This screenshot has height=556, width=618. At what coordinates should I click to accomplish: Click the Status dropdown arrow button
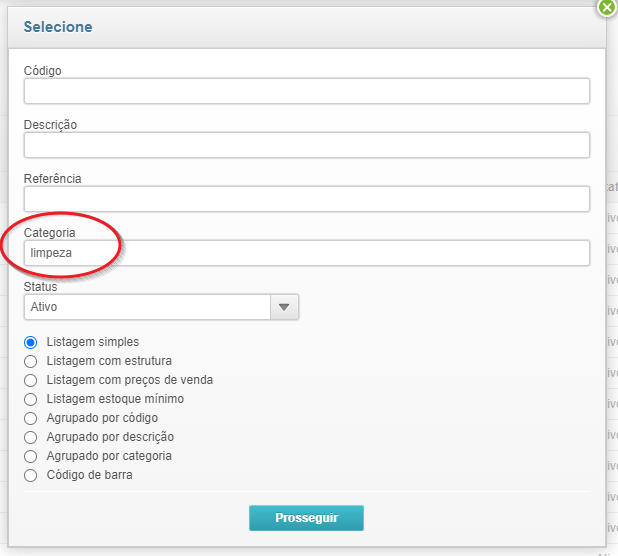point(285,307)
